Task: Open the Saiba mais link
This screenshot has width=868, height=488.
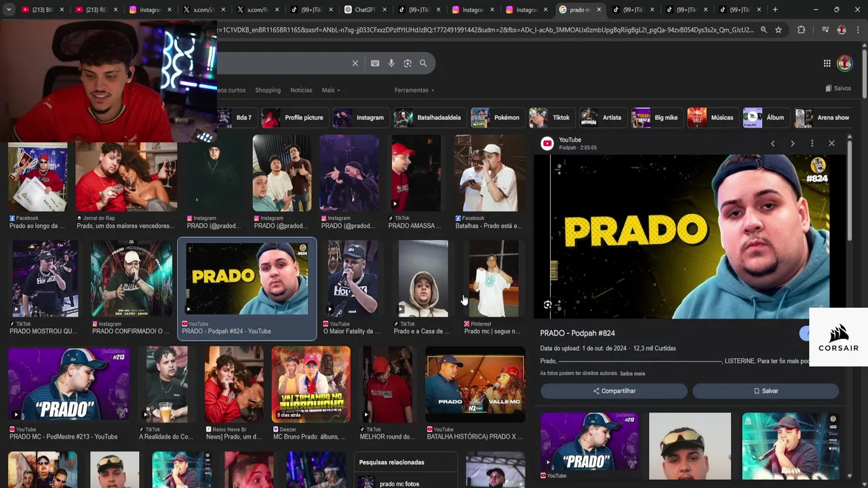Action: tap(632, 373)
